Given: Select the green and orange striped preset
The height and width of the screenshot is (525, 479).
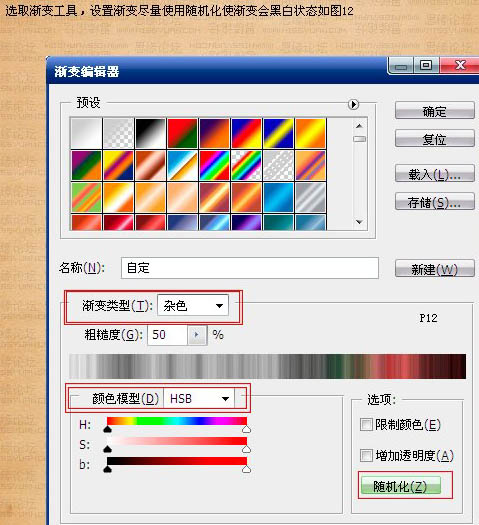Looking at the screenshot, I should pyautogui.click(x=86, y=197).
